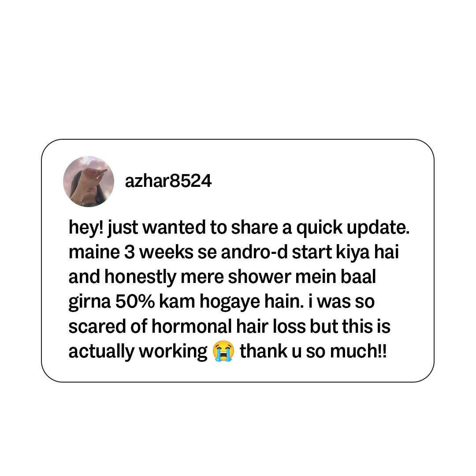This screenshot has height=476, width=476.
Task: Click the crying face emoji
Action: click(x=223, y=351)
